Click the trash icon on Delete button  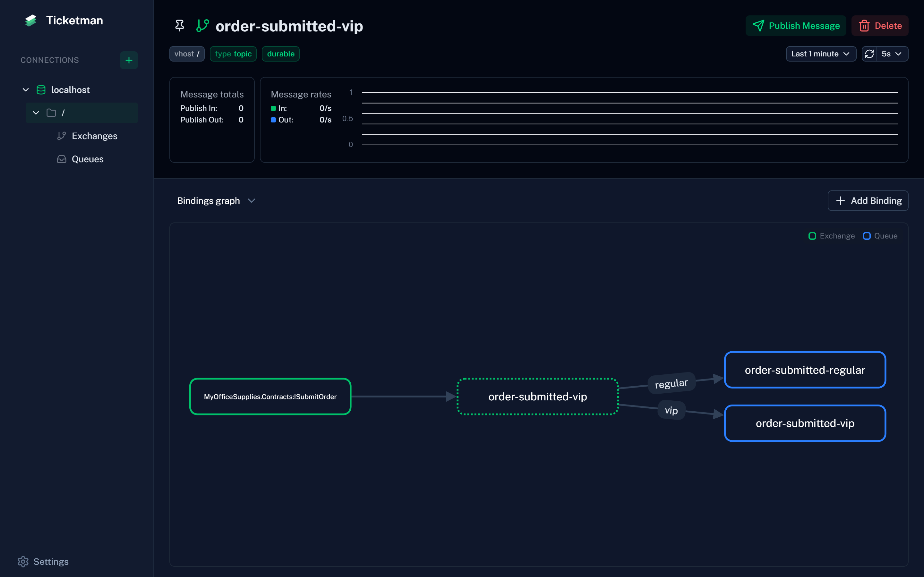tap(864, 26)
